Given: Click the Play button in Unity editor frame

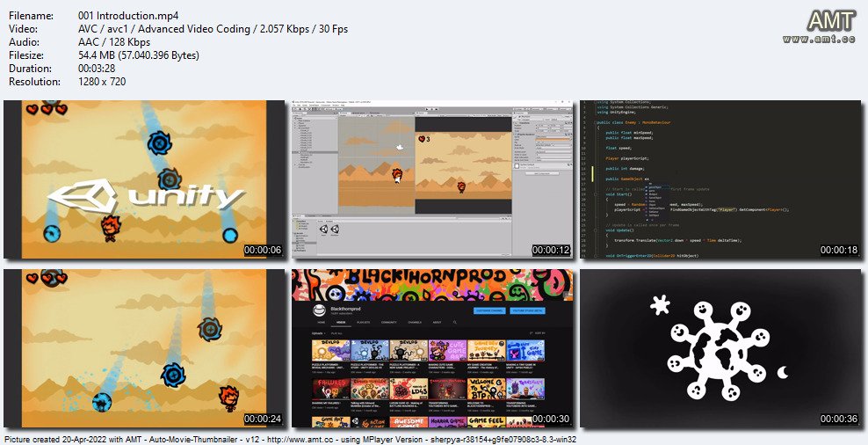Looking at the screenshot, I should tap(427, 109).
